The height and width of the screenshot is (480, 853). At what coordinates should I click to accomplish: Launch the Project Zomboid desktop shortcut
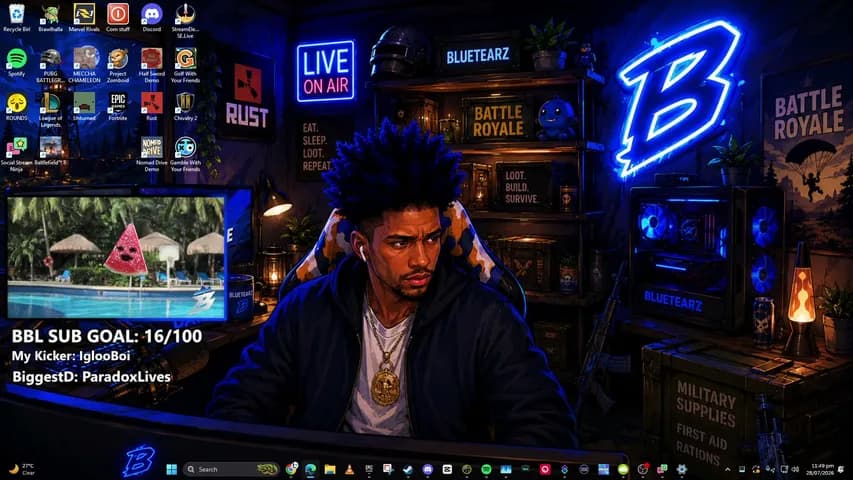tap(118, 65)
